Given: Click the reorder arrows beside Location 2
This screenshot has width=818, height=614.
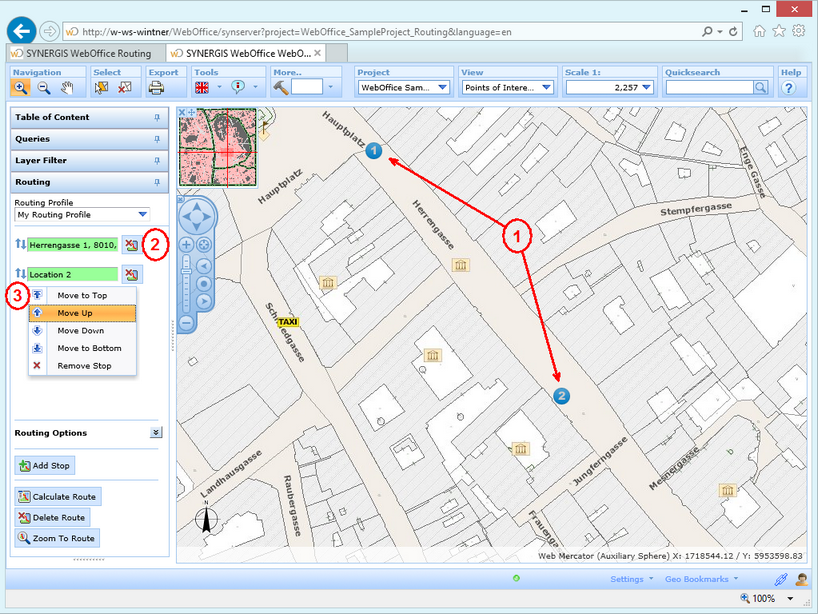Looking at the screenshot, I should [20, 273].
